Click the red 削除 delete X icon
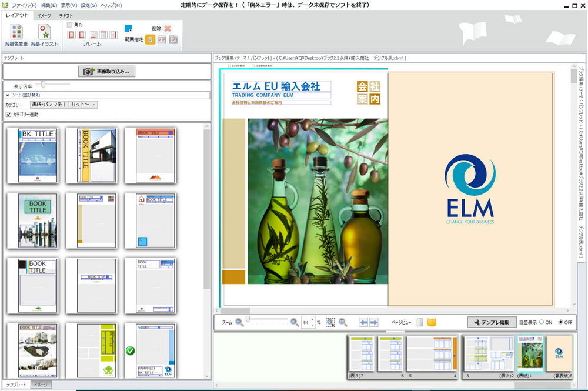The image size is (588, 391). (168, 28)
